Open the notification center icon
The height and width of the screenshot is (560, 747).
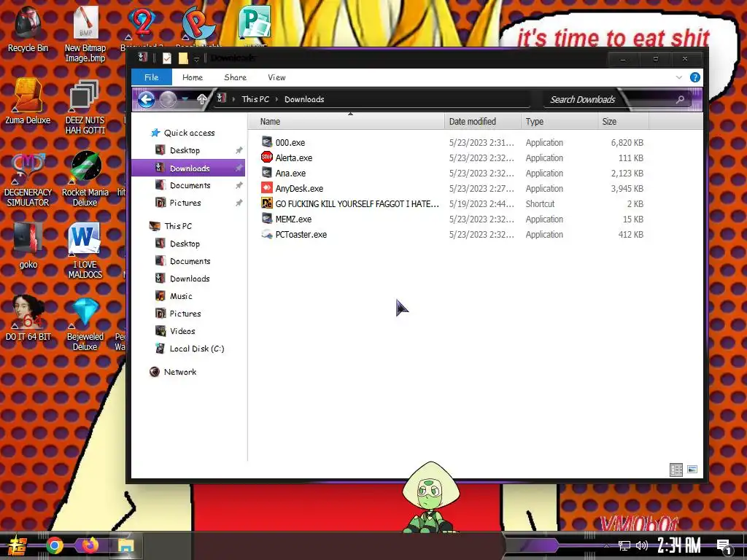724,546
